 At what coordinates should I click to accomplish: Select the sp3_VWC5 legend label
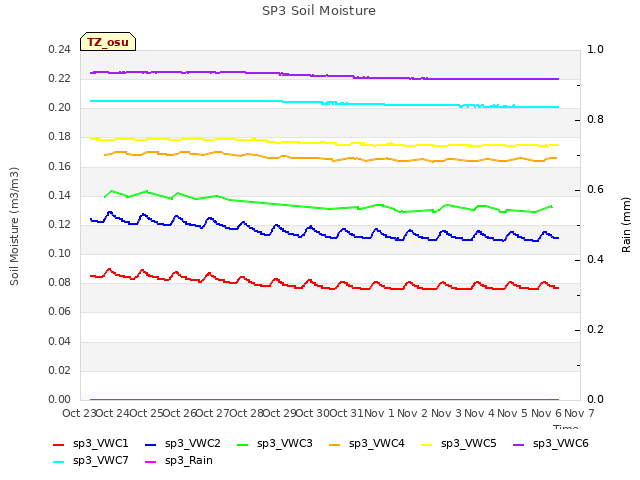coord(469,443)
